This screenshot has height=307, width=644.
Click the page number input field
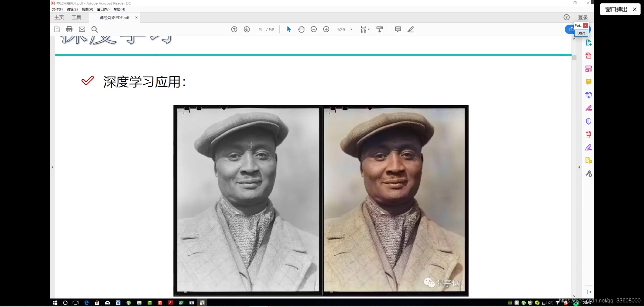[261, 29]
